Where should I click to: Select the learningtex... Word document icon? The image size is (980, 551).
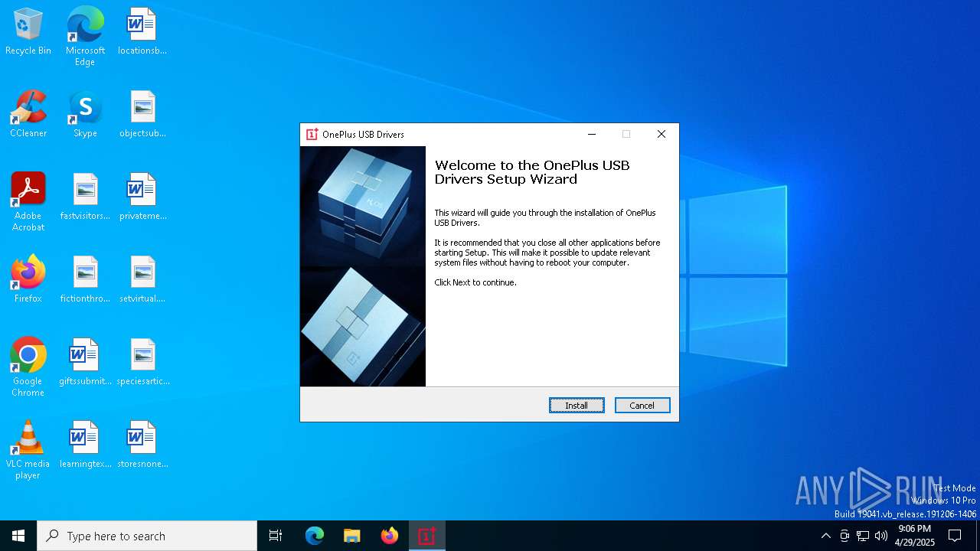(85, 445)
